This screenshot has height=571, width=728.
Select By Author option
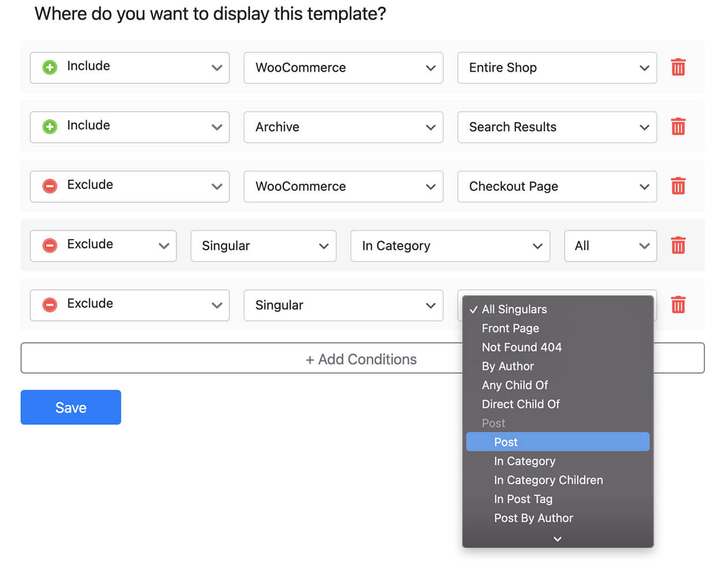(x=558, y=366)
